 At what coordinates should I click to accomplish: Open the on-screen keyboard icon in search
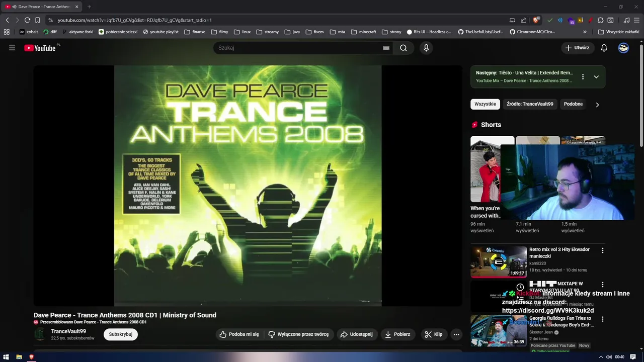[x=386, y=48]
